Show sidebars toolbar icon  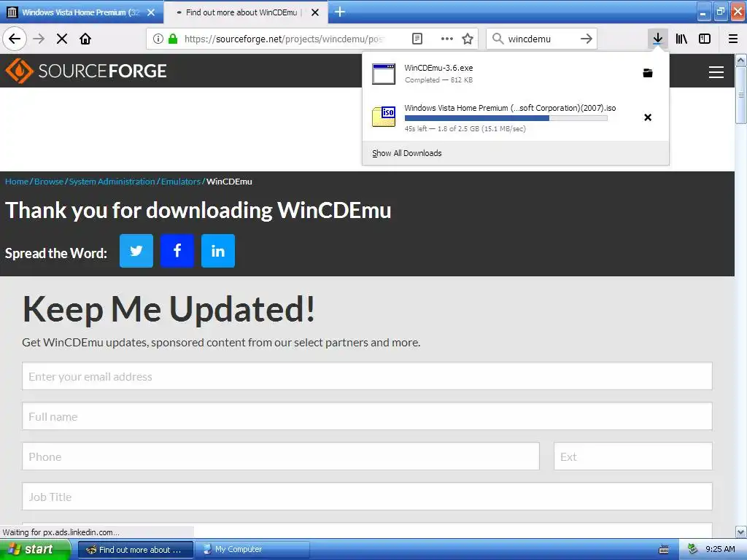(705, 39)
